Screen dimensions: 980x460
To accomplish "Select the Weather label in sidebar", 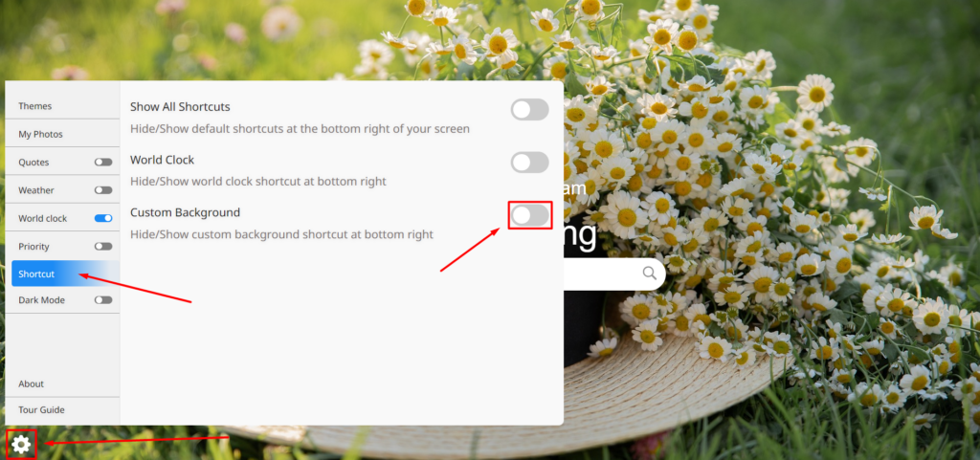I will 36,190.
